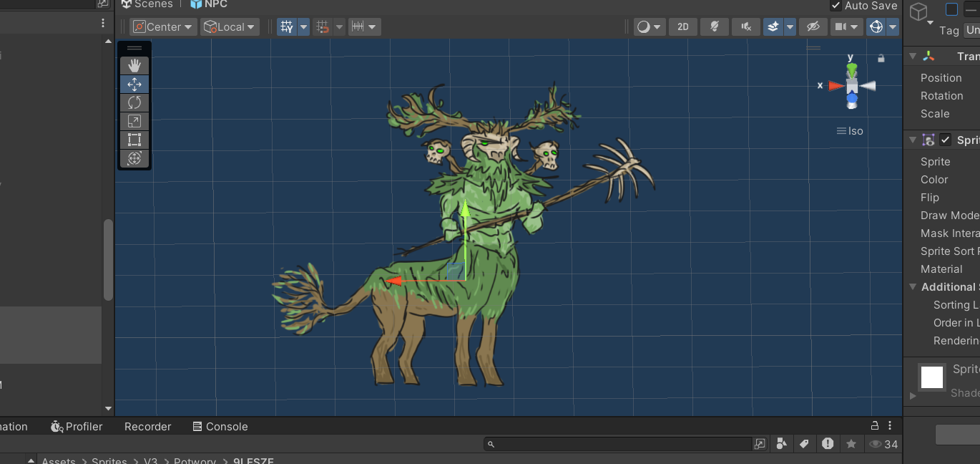Open the Center pivot dropdown

pos(164,26)
